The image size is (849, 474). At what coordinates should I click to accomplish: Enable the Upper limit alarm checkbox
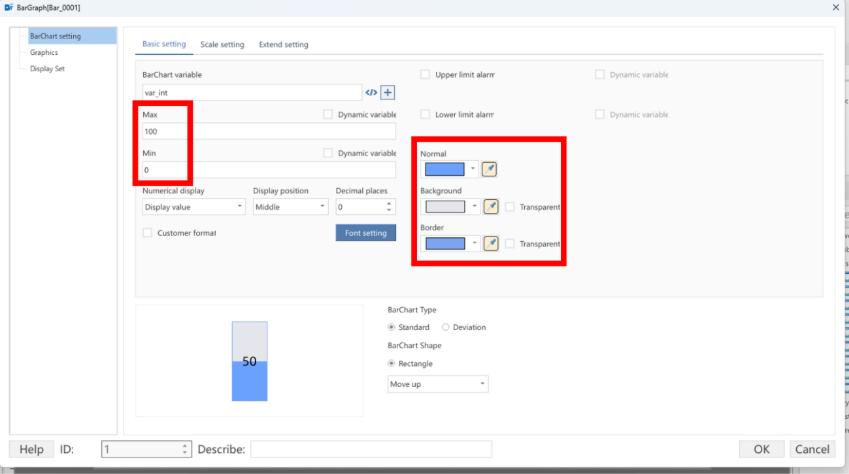click(x=425, y=75)
